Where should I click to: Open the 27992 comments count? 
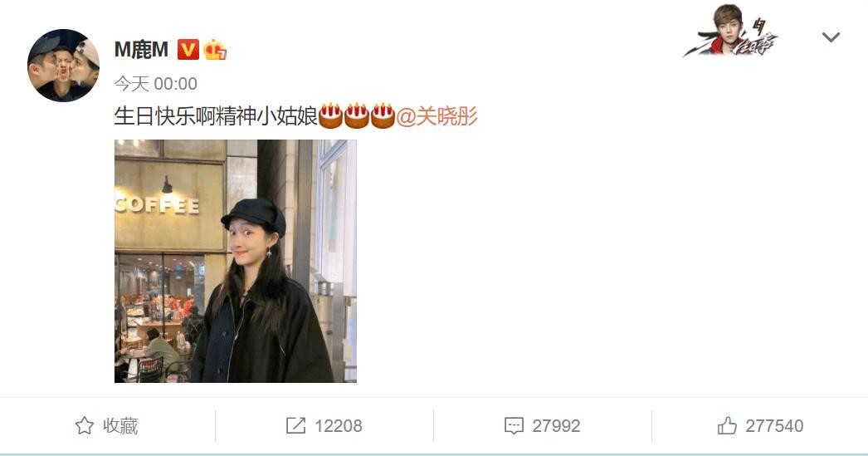pos(556,425)
